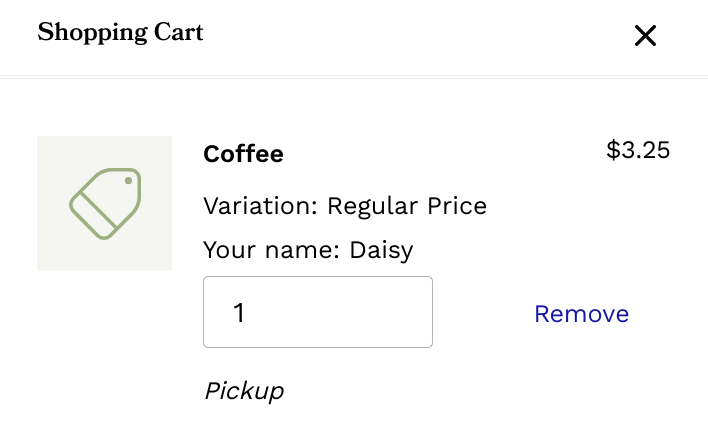Place cursor after quantity value 1

(248, 313)
